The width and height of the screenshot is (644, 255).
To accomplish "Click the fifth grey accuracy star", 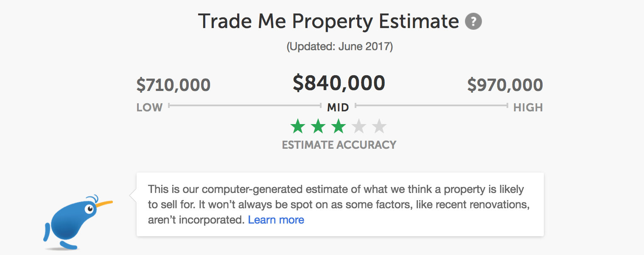I will click(379, 126).
